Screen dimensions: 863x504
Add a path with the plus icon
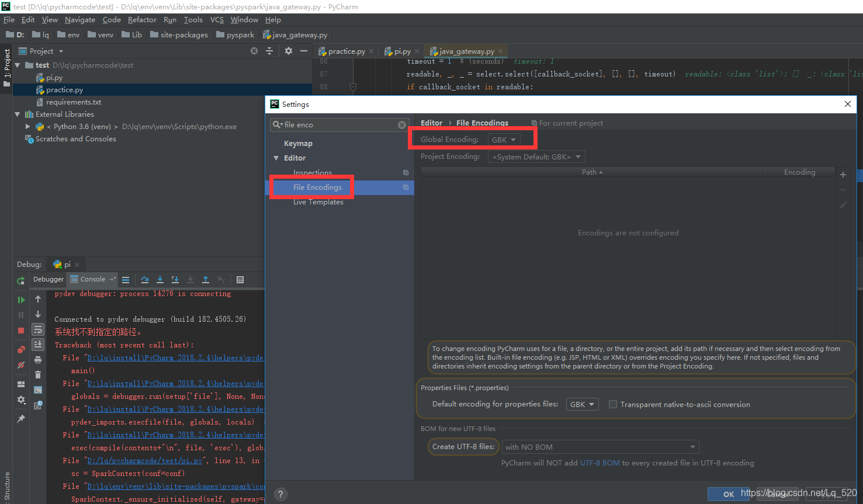point(843,175)
